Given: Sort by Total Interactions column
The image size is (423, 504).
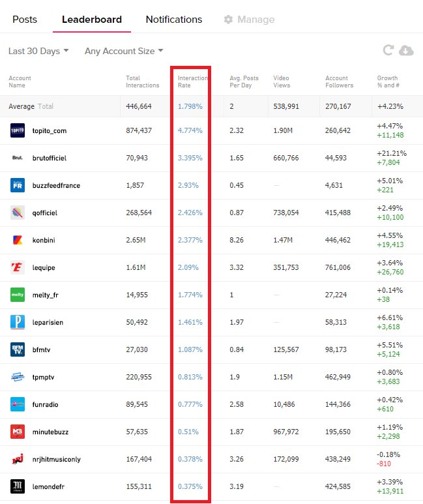Looking at the screenshot, I should pos(142,82).
